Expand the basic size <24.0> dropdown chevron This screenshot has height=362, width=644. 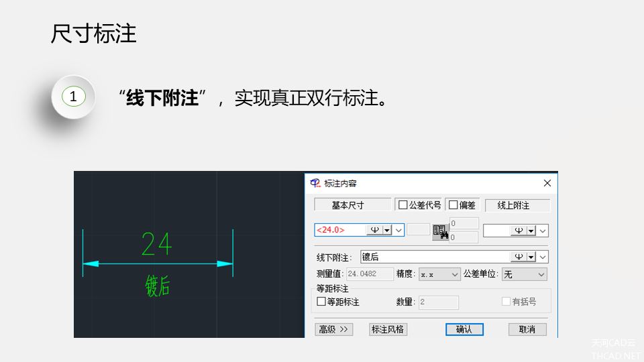398,230
